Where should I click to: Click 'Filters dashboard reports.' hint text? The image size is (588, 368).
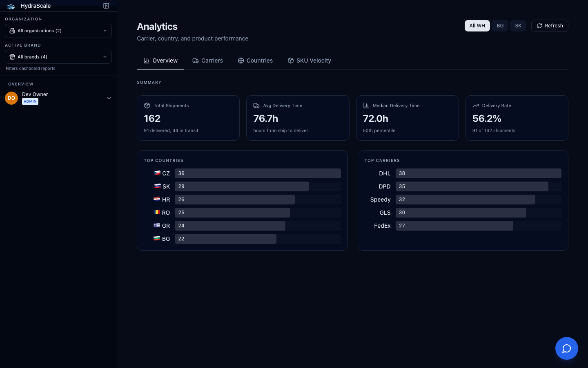tap(31, 69)
